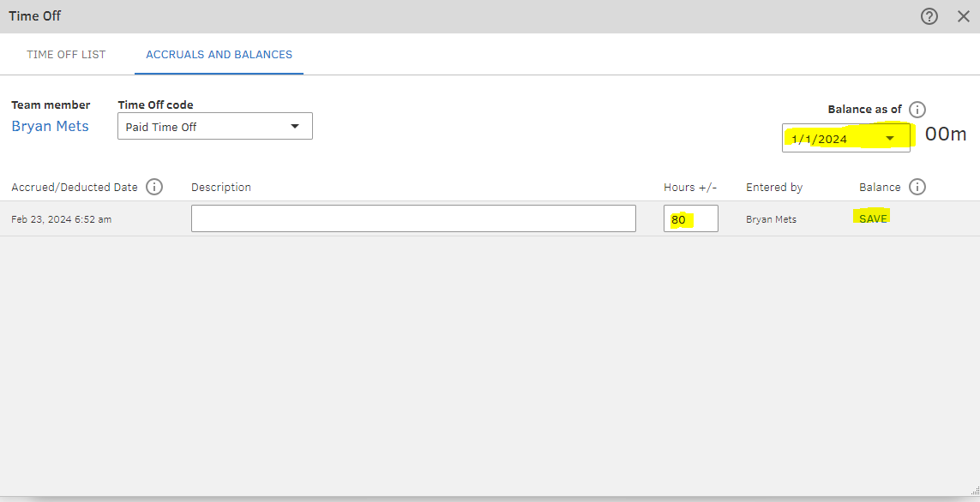Click the Feb 23, 2024 6:52 am entry date
This screenshot has width=980, height=502.
click(x=62, y=219)
